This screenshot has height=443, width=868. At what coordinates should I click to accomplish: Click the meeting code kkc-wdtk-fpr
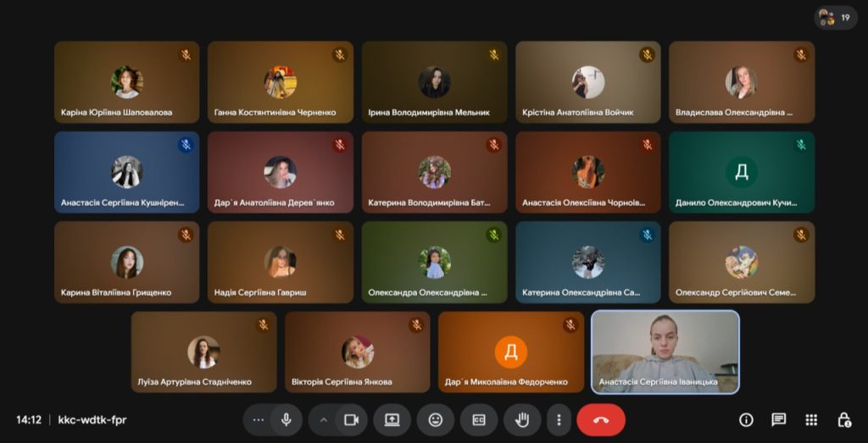(x=92, y=419)
